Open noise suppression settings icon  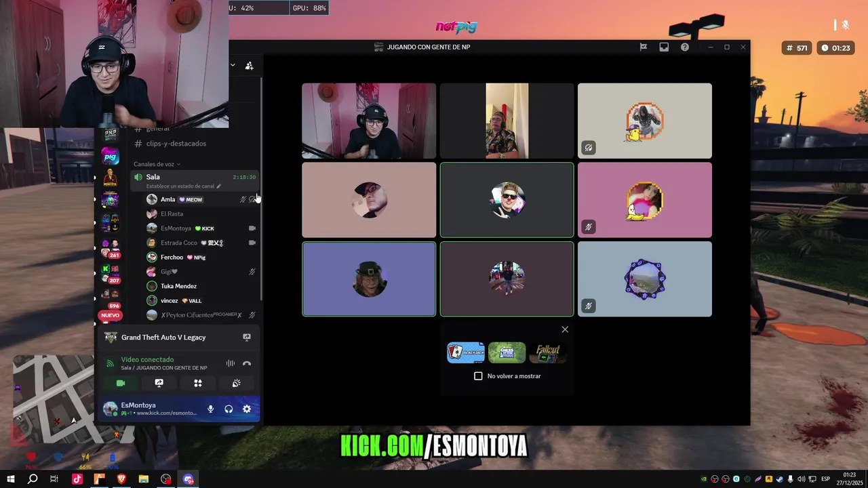231,363
